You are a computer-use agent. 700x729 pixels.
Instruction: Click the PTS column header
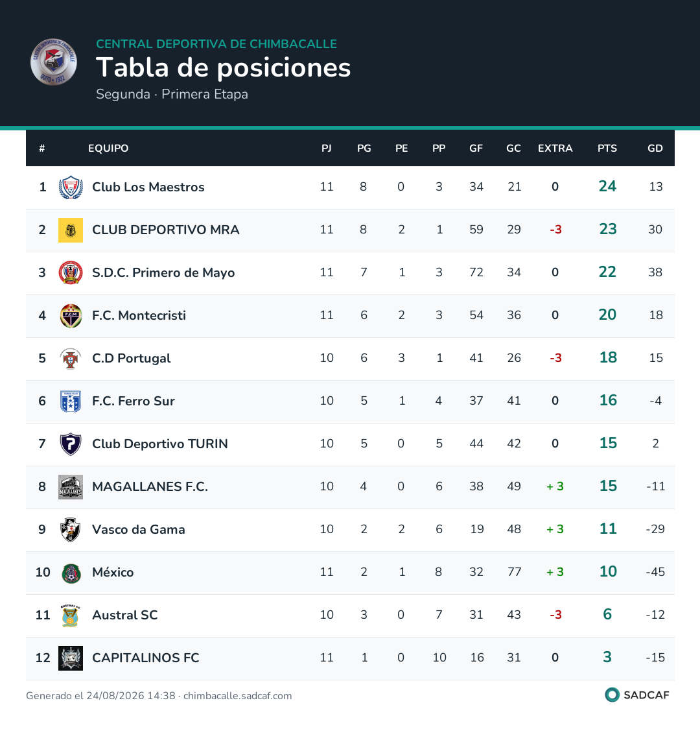pyautogui.click(x=607, y=149)
